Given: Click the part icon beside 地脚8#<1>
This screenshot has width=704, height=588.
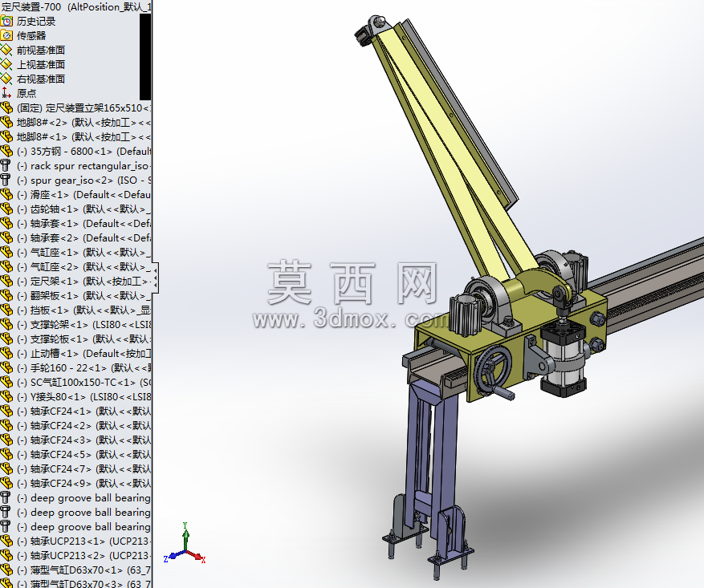Looking at the screenshot, I should click(6, 136).
